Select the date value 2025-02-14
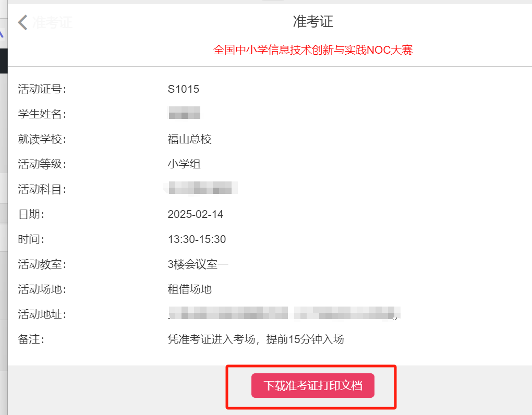This screenshot has height=415, width=532. click(x=196, y=214)
